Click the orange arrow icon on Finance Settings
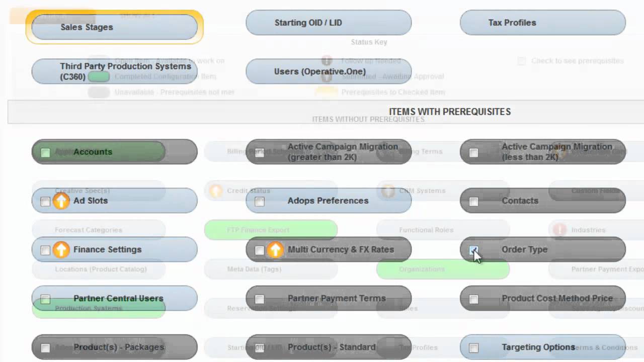This screenshot has width=644, height=362. 61,250
